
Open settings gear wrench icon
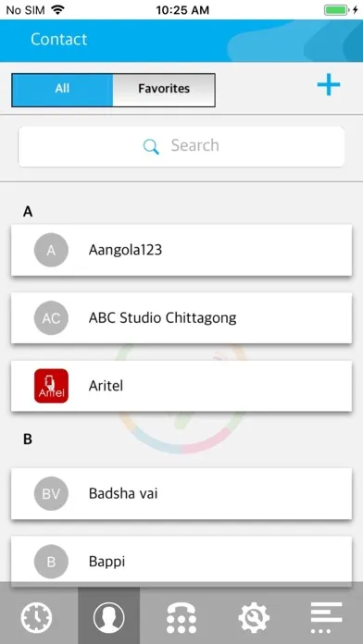254,617
